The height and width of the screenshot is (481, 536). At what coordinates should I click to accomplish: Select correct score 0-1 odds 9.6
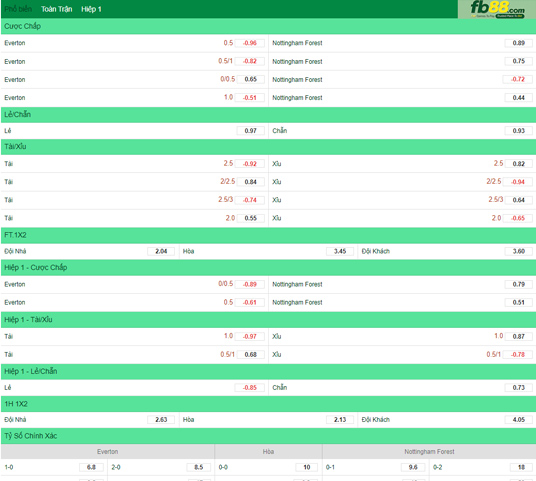[413, 467]
